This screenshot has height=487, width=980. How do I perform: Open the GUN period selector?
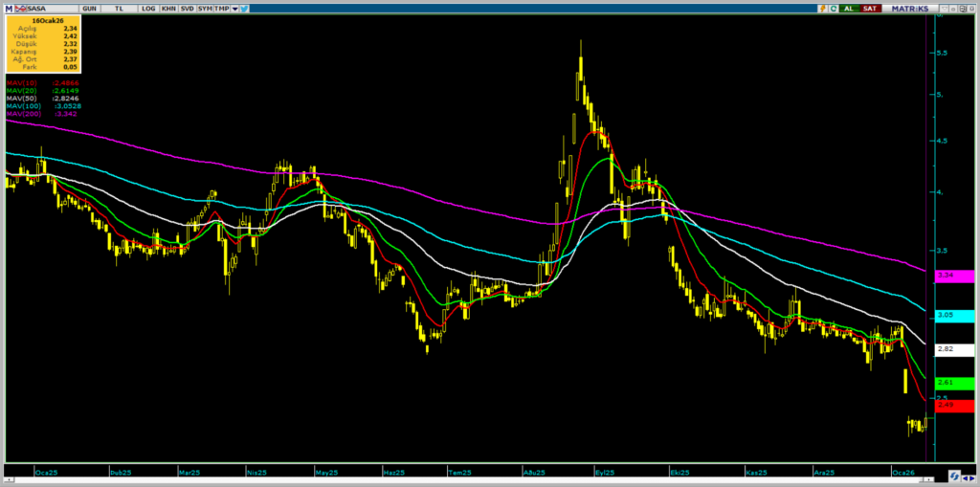click(x=89, y=8)
